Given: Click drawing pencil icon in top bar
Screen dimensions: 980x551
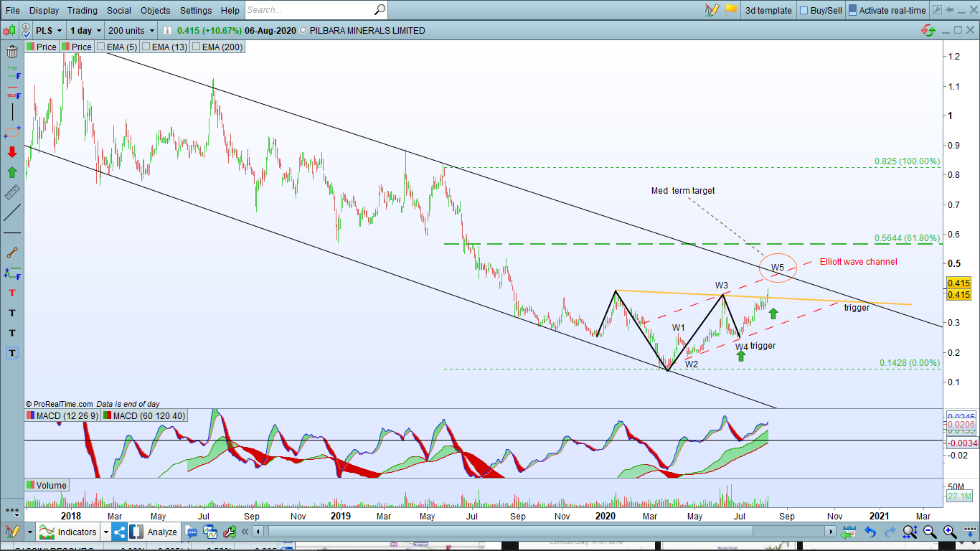Looking at the screenshot, I should [712, 10].
